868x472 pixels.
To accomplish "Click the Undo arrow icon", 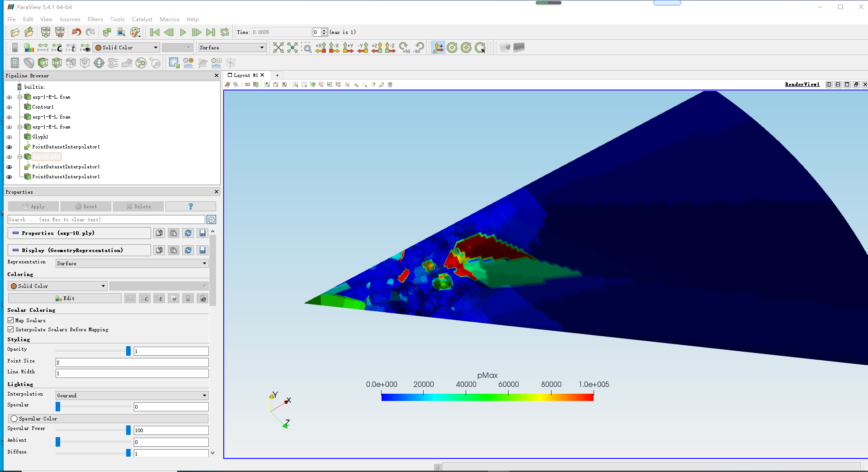I will tap(76, 32).
